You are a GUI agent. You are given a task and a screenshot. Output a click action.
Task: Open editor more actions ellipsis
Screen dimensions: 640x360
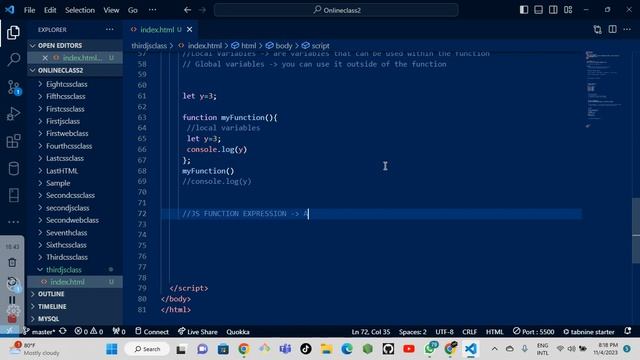pos(627,29)
